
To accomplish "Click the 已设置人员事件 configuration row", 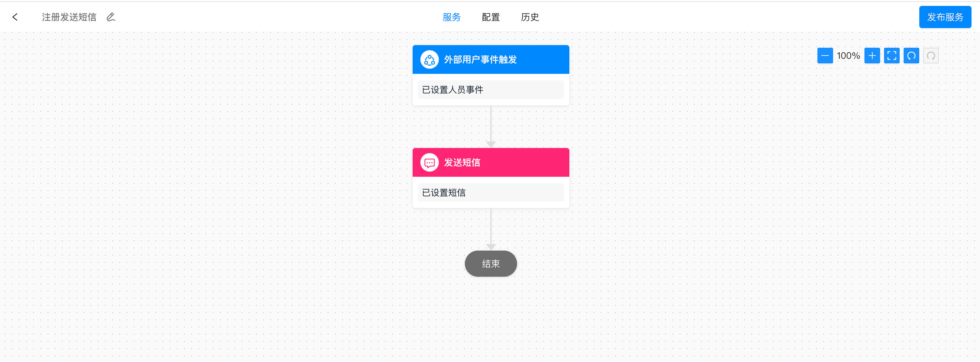I will 491,90.
